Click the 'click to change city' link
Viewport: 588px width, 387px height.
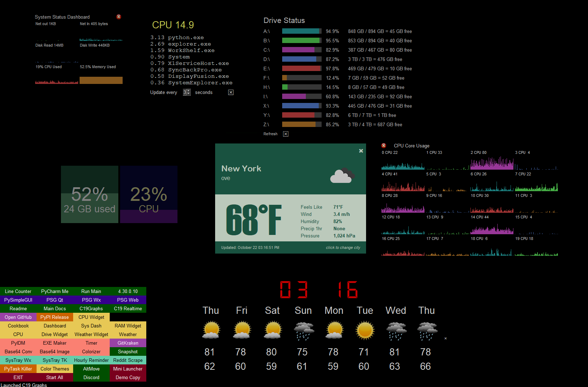tap(343, 247)
